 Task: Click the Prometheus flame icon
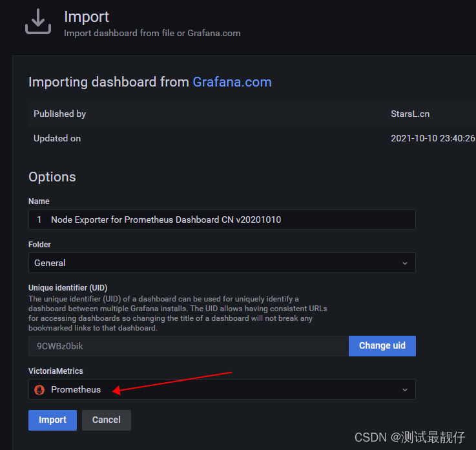click(x=39, y=389)
